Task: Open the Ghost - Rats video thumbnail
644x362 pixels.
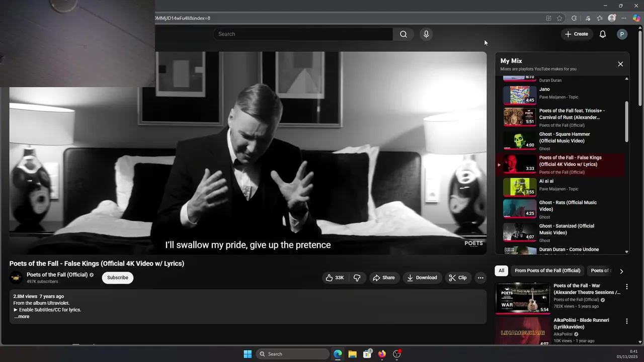Action: click(520, 209)
